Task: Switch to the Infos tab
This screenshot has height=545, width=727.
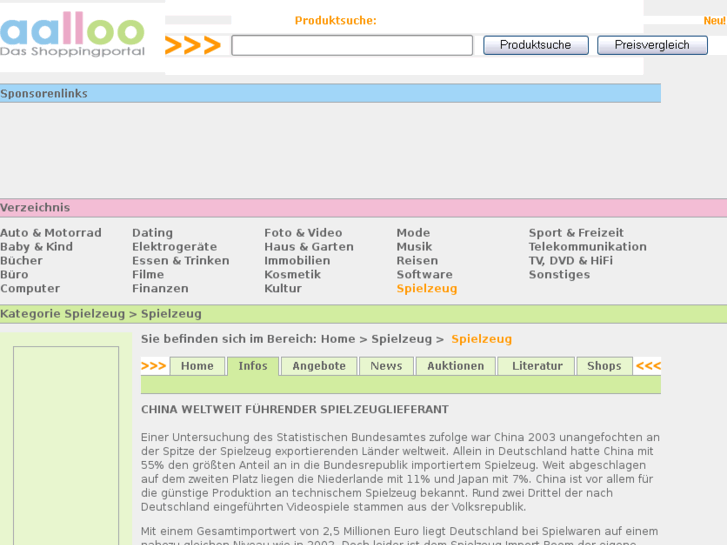Action: (x=253, y=366)
